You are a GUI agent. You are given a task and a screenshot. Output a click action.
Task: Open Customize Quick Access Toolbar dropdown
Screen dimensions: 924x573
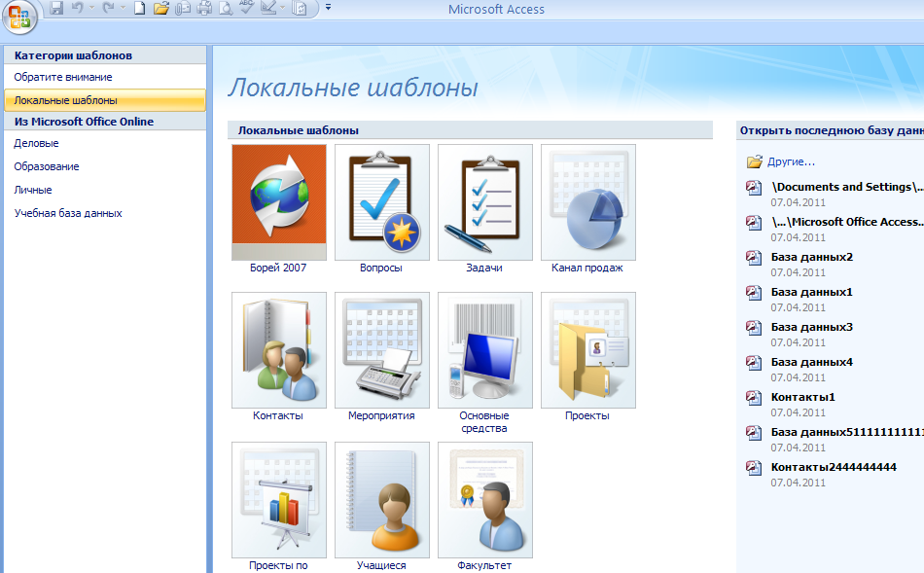click(328, 8)
